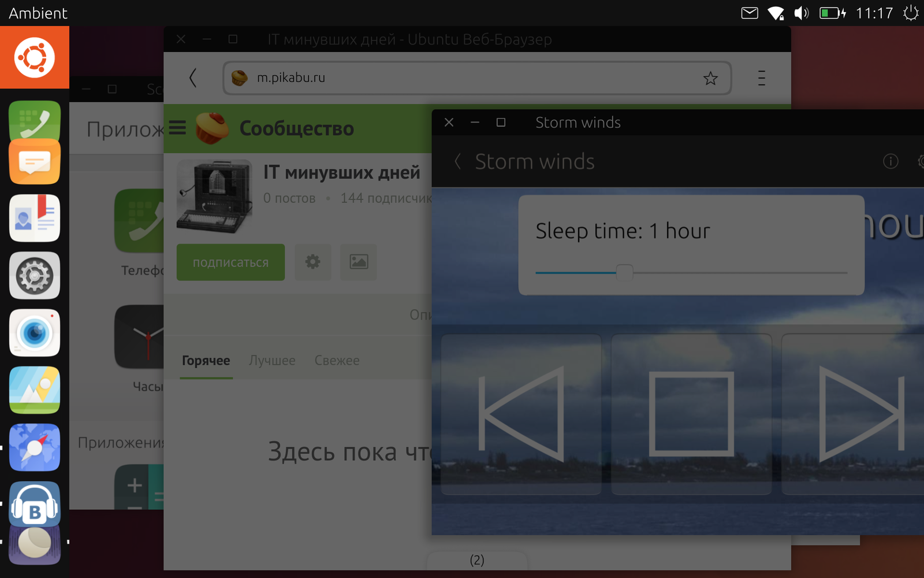Click the browser back arrow
This screenshot has height=578, width=924.
(x=193, y=78)
